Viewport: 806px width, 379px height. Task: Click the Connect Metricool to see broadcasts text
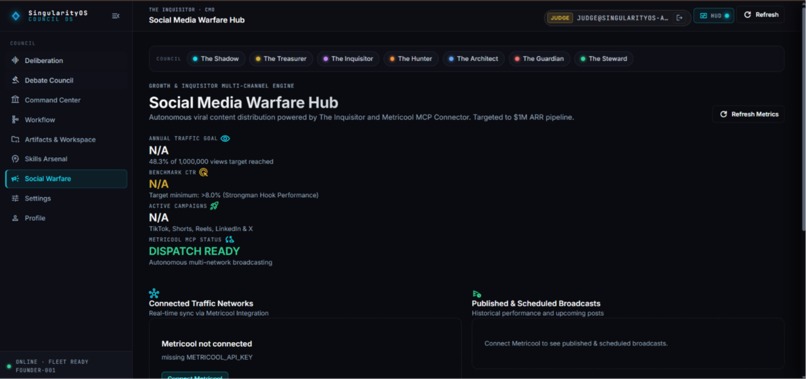click(x=576, y=344)
